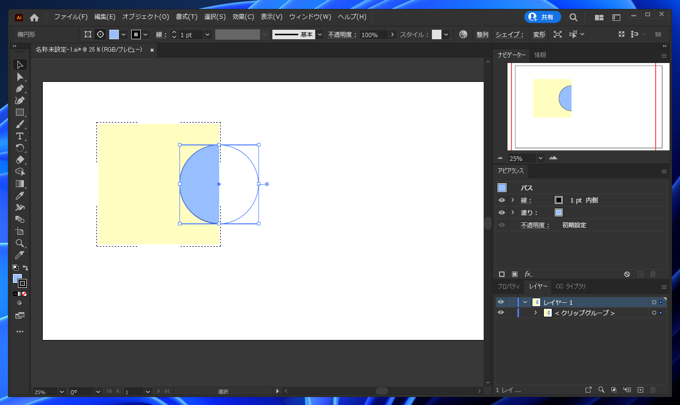Select the Shape Builder tool
This screenshot has height=405, width=680.
(20, 172)
